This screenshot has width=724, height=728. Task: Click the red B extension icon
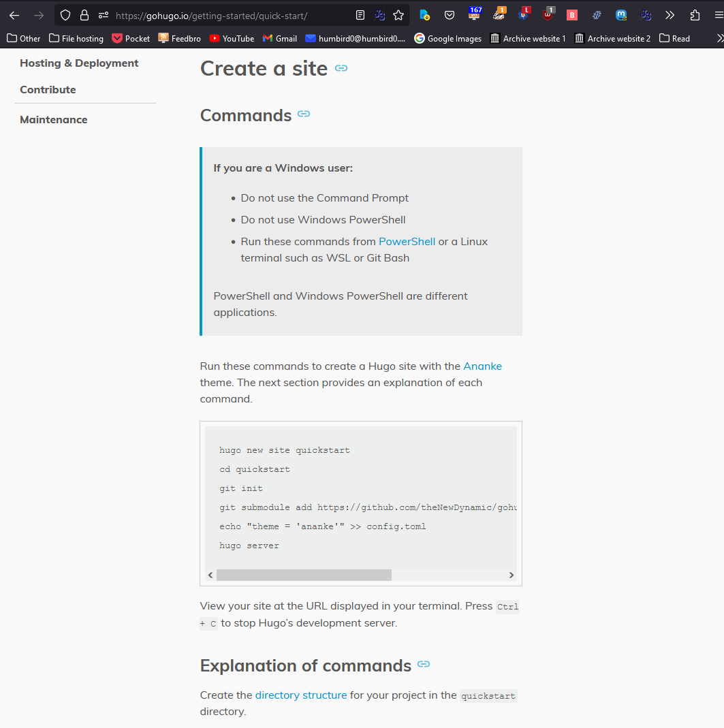pyautogui.click(x=572, y=15)
